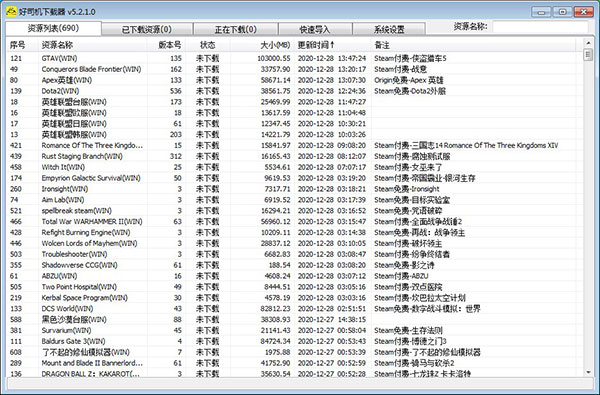Click update time 2020-12-28 13:20:17
This screenshot has height=395, width=600.
click(x=332, y=69)
